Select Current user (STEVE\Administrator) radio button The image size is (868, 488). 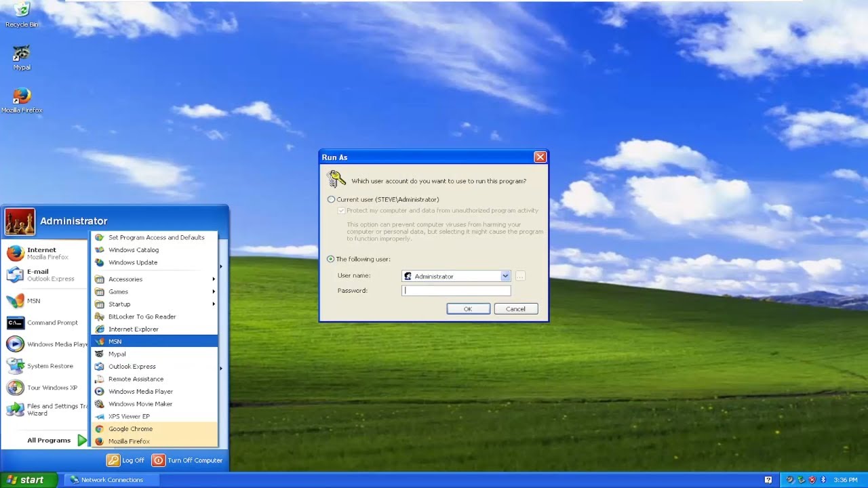coord(331,199)
